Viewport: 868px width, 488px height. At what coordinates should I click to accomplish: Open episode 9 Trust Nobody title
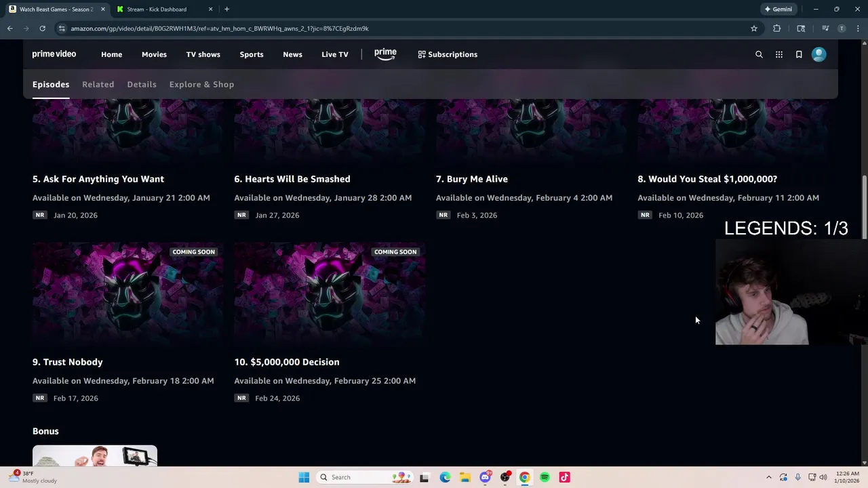[68, 362]
